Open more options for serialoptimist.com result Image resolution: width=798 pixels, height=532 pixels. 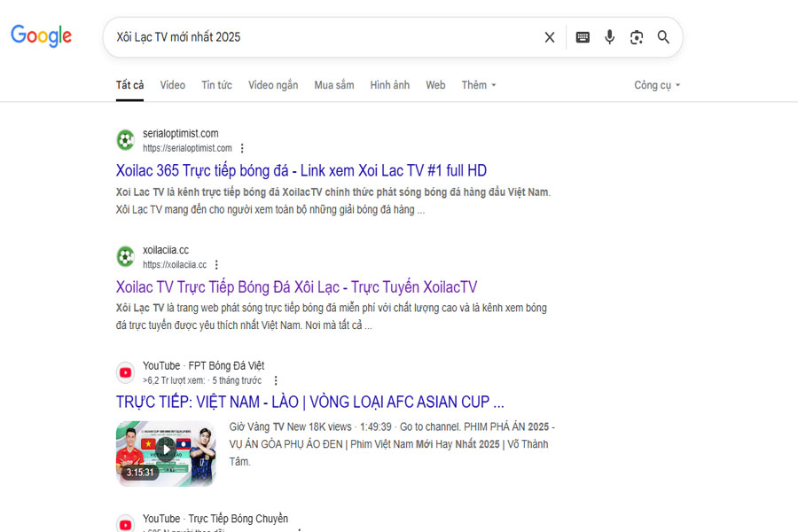(242, 148)
